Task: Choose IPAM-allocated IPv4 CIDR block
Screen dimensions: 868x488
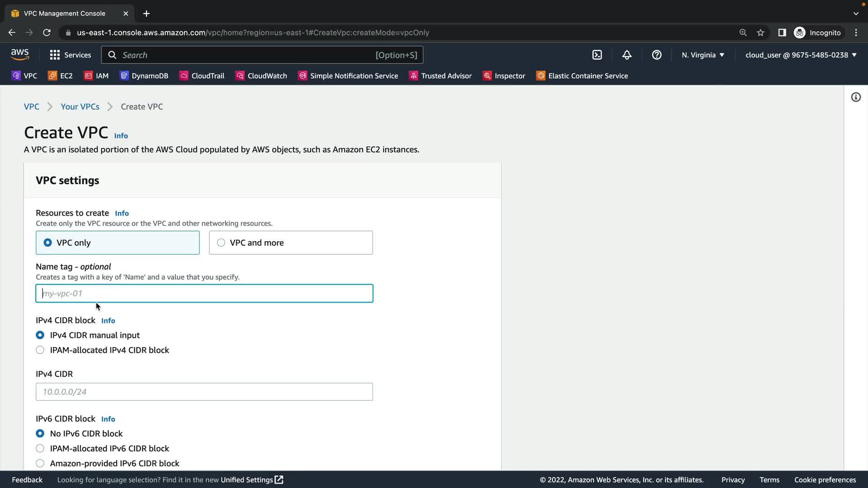Action: pos(40,350)
